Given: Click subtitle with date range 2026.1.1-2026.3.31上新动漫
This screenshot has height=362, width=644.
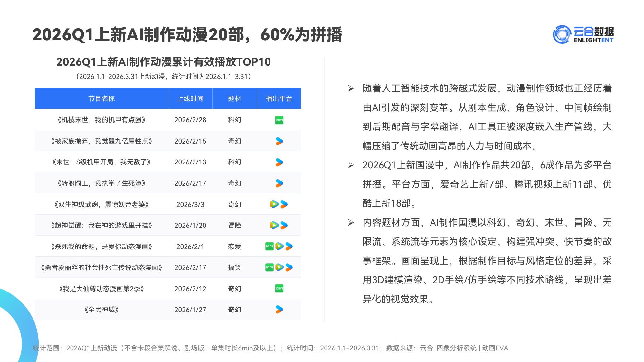Looking at the screenshot, I should (163, 77).
